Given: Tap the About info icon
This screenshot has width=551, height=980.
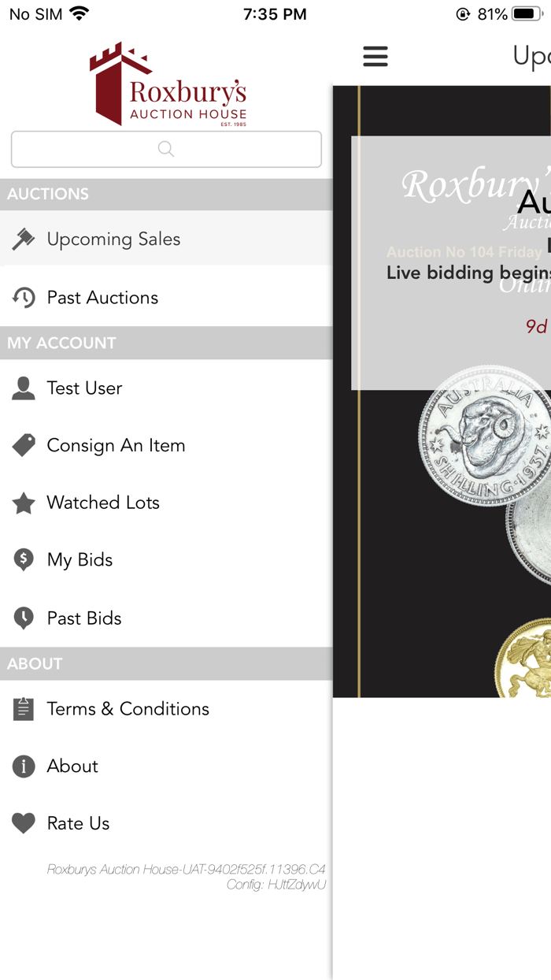Looking at the screenshot, I should (24, 766).
